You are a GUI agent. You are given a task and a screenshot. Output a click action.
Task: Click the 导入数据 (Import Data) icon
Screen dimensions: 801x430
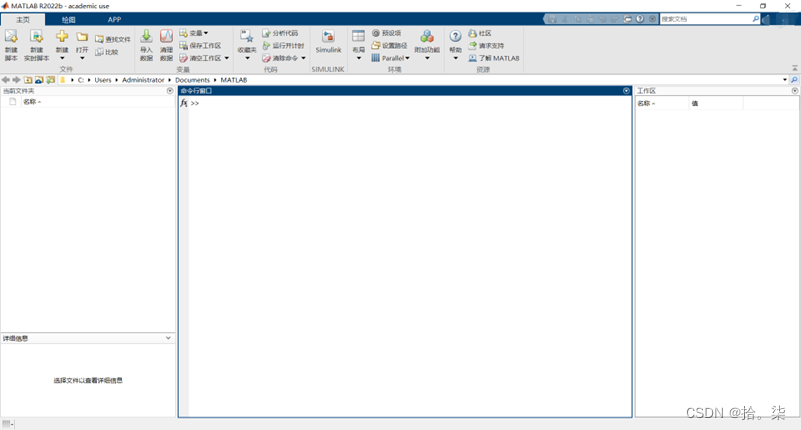(146, 36)
